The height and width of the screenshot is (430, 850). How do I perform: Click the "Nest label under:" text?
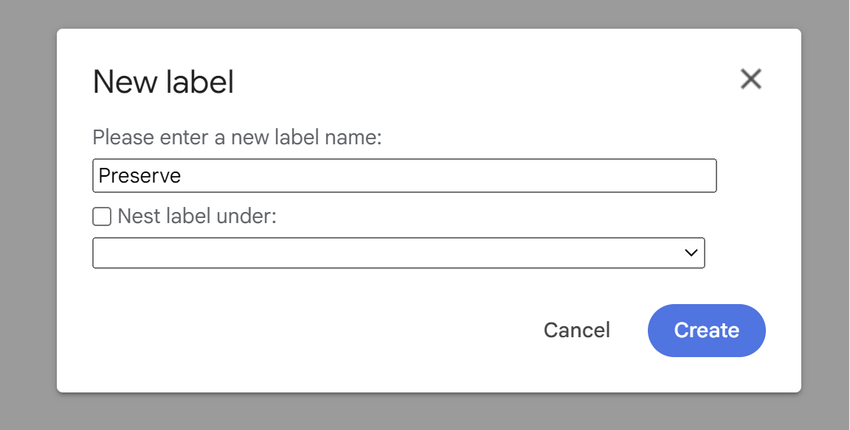196,216
